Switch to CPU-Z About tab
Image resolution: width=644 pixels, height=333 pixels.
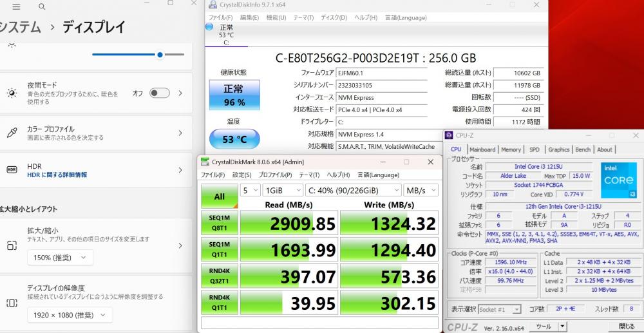point(605,149)
